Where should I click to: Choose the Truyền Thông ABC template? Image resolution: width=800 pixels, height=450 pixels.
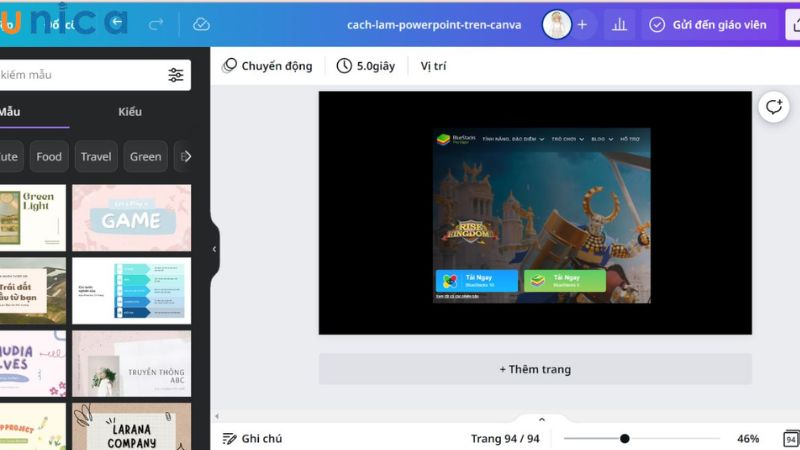point(132,364)
